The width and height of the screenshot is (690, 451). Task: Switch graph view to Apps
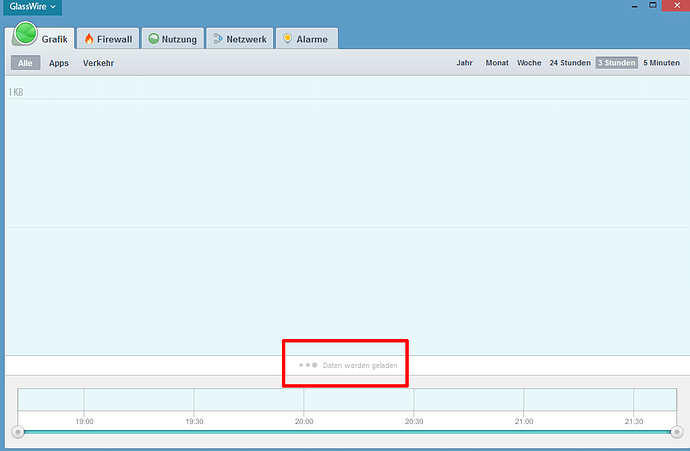[59, 63]
